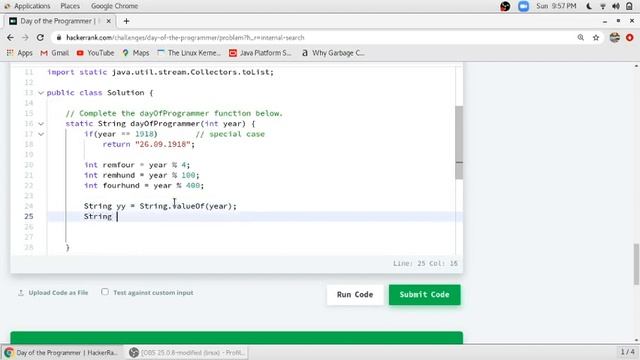Click the line 'int remfour = year % 4;'

tap(137, 165)
